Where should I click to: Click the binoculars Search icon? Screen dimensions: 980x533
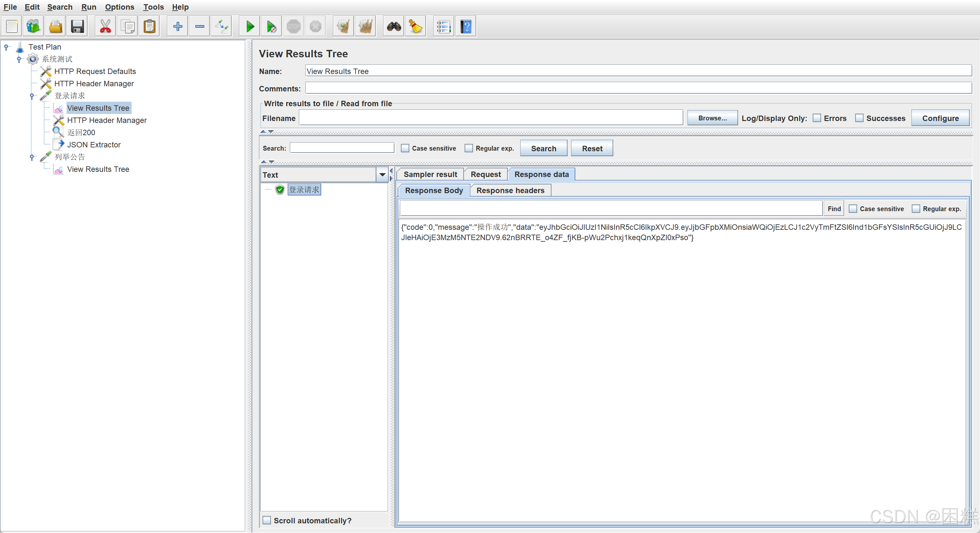(x=394, y=26)
